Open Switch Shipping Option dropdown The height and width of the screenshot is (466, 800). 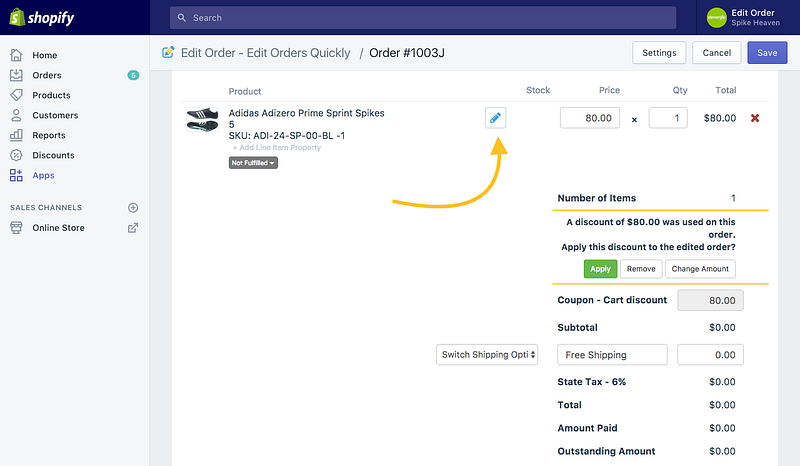coord(487,355)
